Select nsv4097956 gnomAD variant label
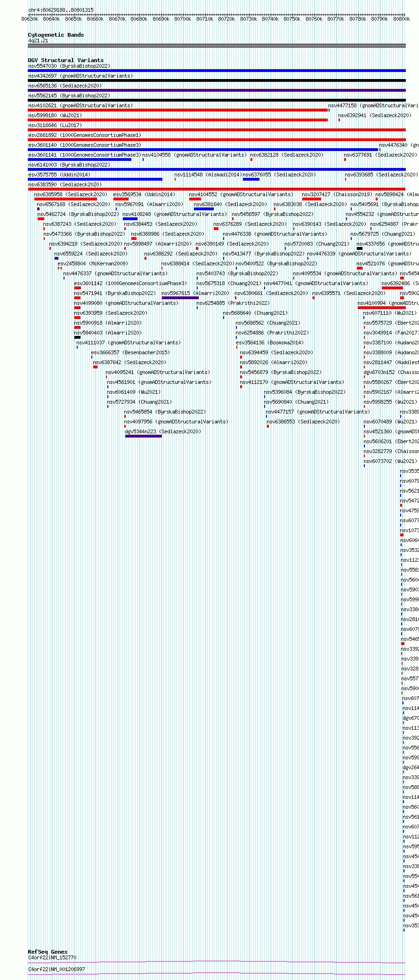 click(176, 422)
